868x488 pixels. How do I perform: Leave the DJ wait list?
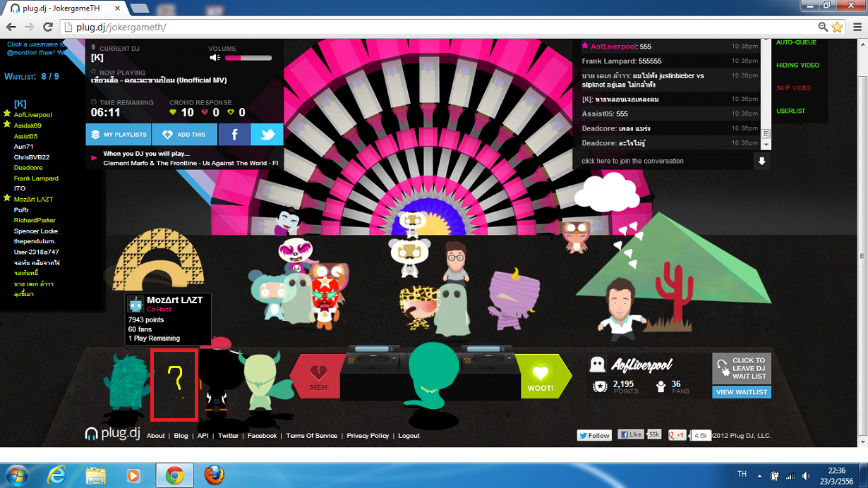click(x=742, y=368)
